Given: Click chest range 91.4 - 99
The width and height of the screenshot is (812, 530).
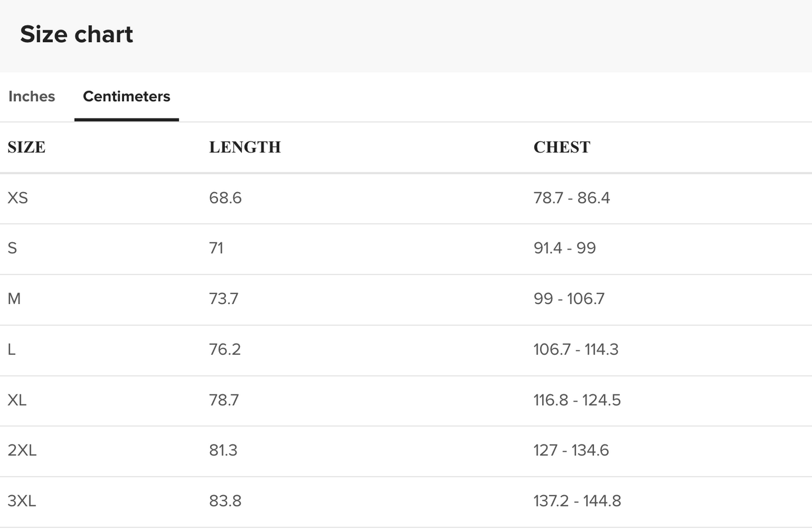Looking at the screenshot, I should [565, 248].
